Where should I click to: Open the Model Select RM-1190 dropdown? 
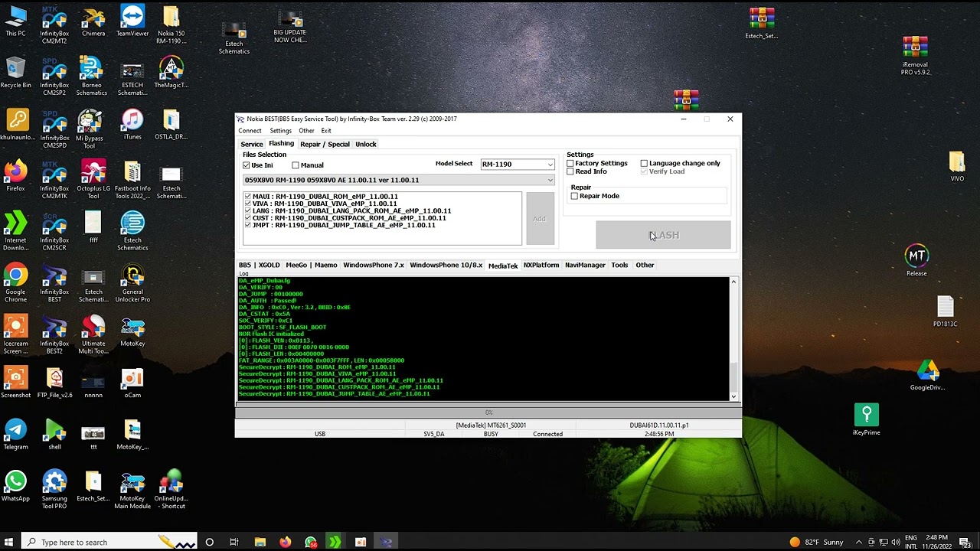(x=517, y=165)
